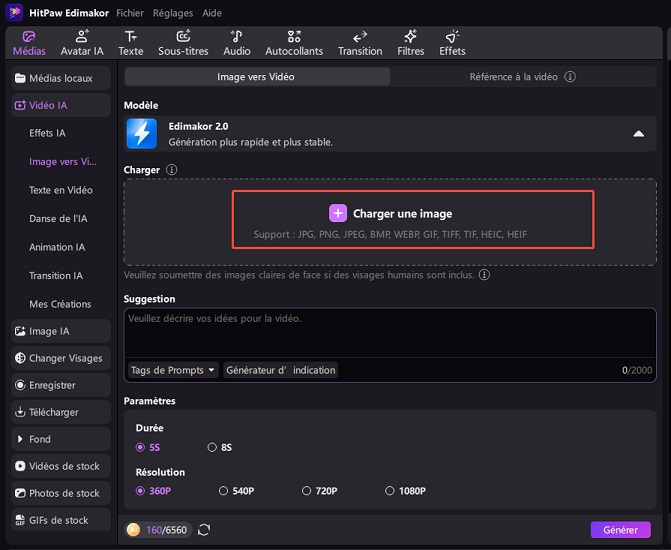Open Danse de l'IA in sidebar
671x550 pixels.
(60, 218)
